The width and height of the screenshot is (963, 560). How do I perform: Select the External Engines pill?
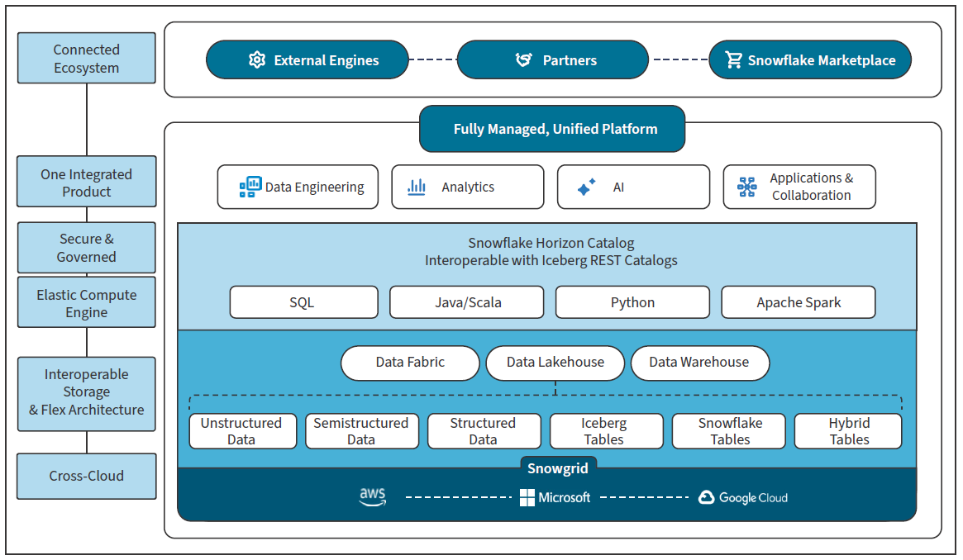click(307, 59)
